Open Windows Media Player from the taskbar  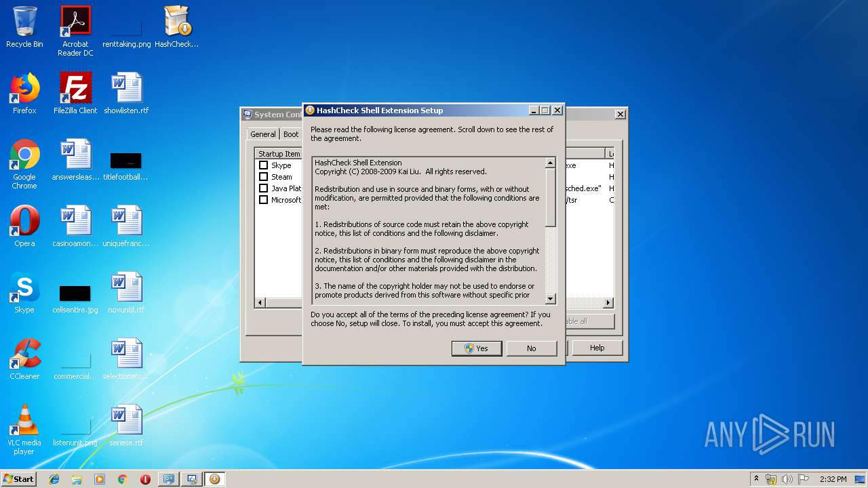100,479
